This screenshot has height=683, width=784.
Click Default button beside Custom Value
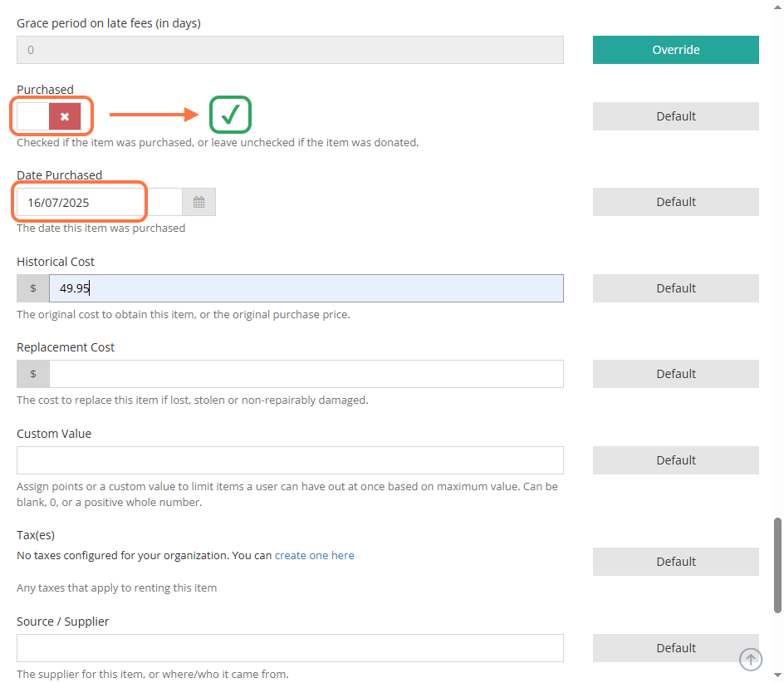(x=675, y=460)
